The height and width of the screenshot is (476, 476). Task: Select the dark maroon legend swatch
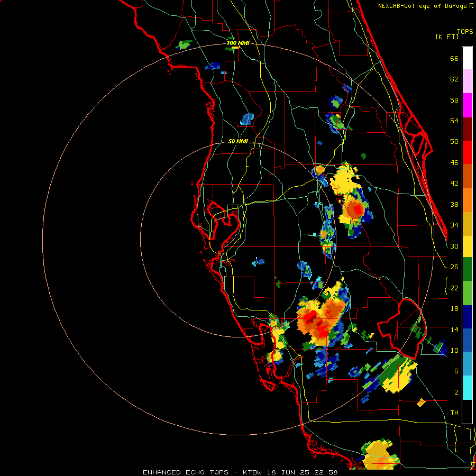[x=467, y=129]
